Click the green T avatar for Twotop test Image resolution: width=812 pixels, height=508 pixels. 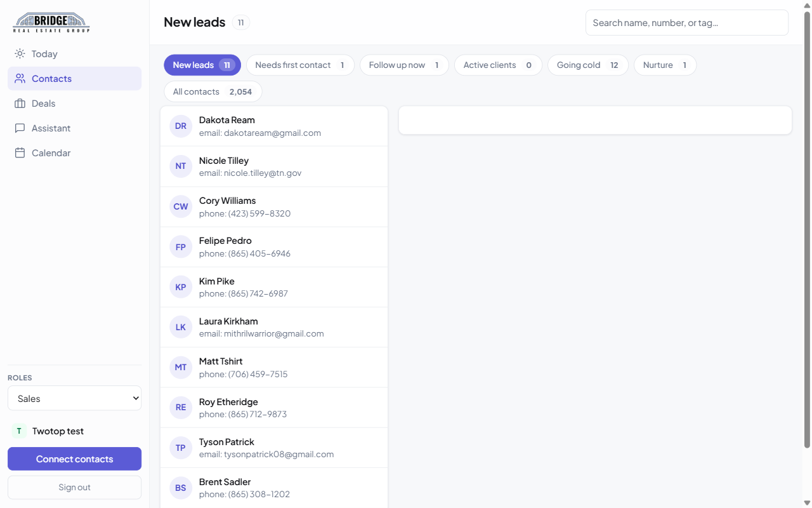pyautogui.click(x=19, y=431)
